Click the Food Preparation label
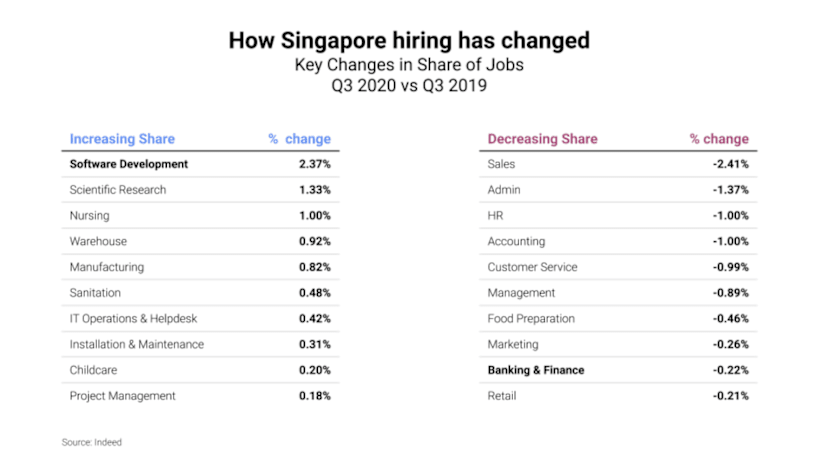Image resolution: width=830 pixels, height=468 pixels. [x=531, y=318]
